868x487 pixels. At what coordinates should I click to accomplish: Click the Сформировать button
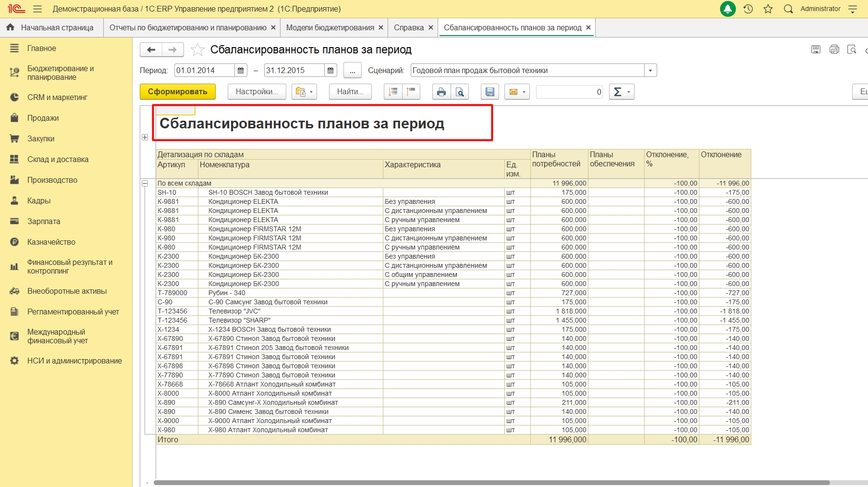[177, 92]
